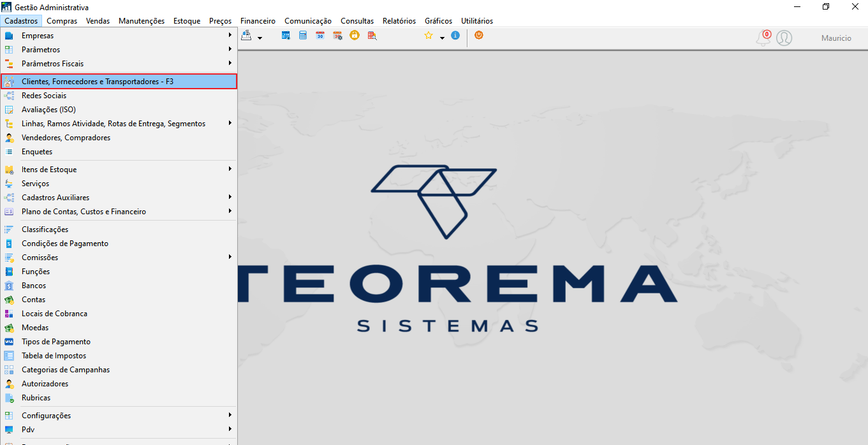Screen dimensions: 868x445
Task: Click the Condições de Pagamento entry icon
Action: 9,244
